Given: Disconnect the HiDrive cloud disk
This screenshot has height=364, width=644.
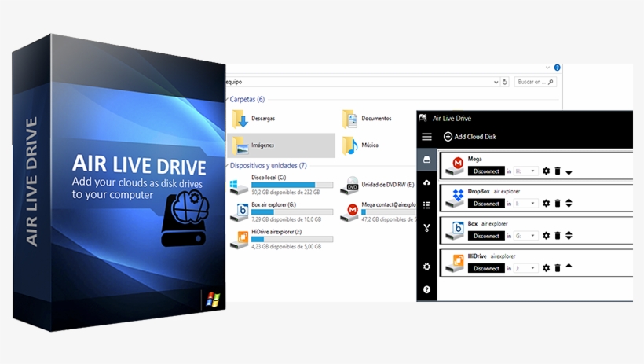Looking at the screenshot, I should [x=486, y=268].
